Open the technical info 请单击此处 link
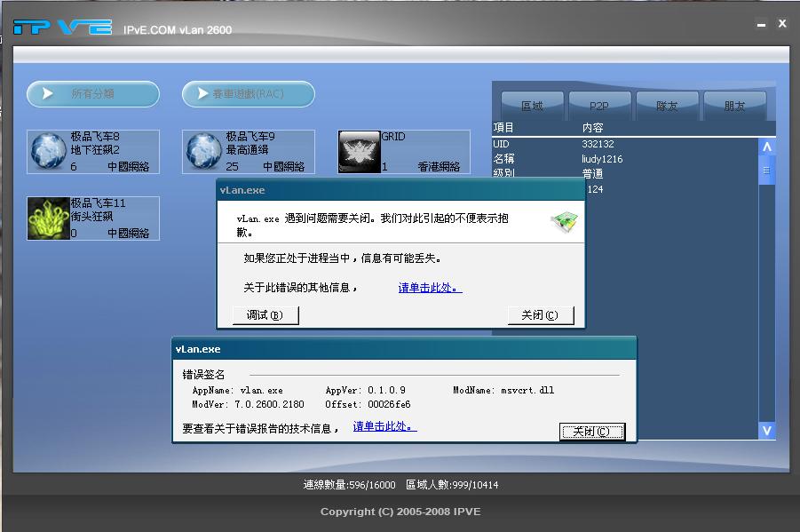 click(384, 426)
